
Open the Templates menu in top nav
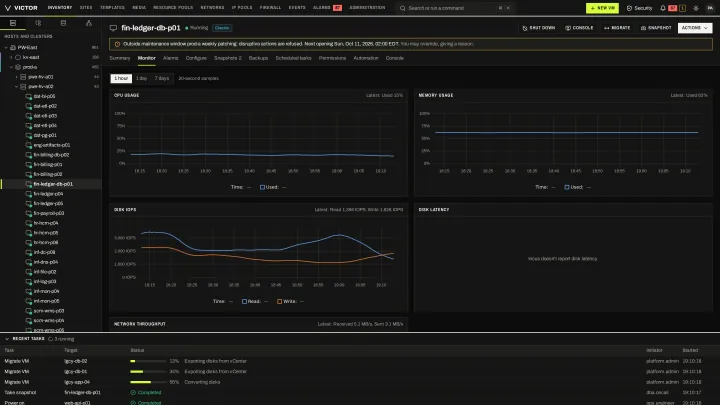coord(112,8)
